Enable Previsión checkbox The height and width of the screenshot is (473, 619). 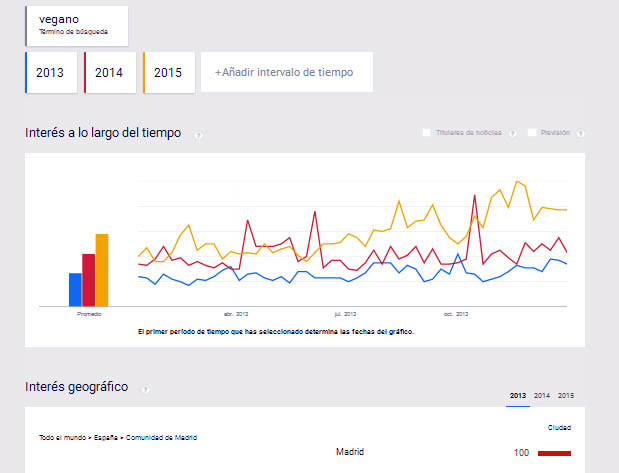532,133
